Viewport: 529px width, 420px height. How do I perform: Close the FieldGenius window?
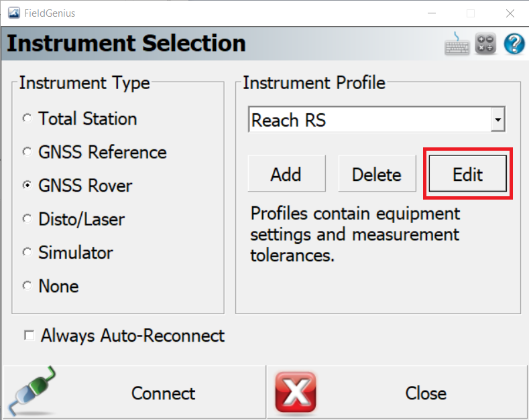(510, 13)
